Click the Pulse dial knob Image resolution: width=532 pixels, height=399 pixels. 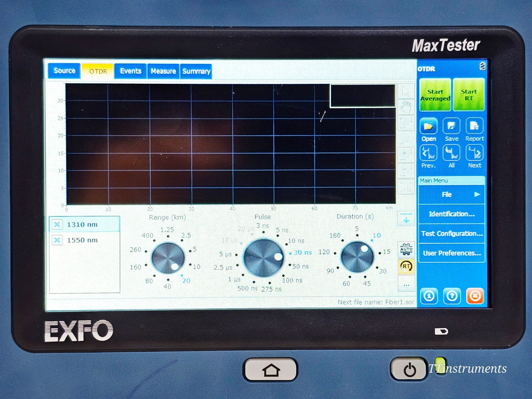[263, 258]
